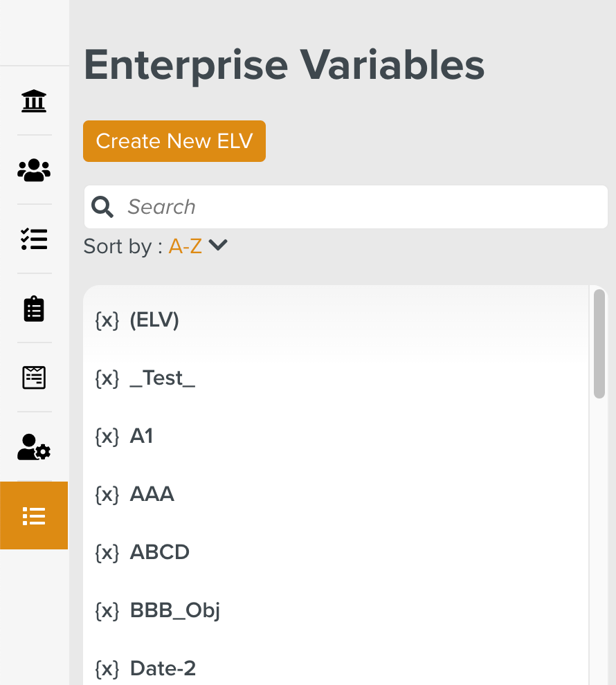Select the Date-2 variable

point(163,668)
